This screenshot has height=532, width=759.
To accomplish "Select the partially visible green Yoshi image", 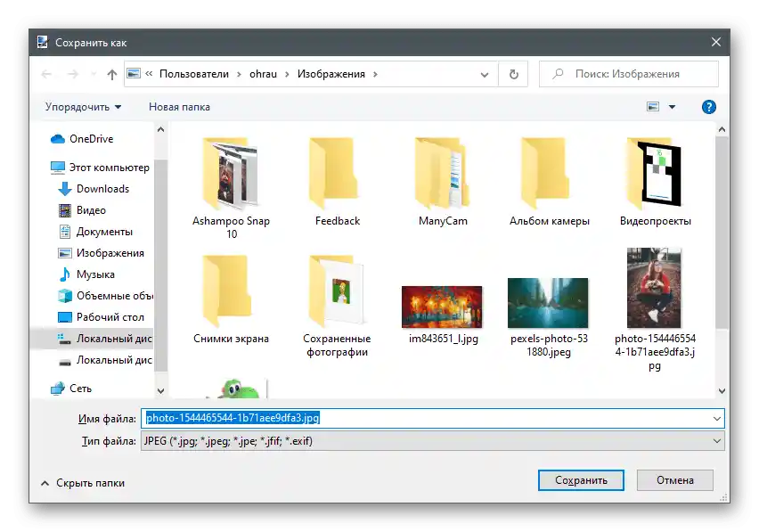I will pos(236,389).
